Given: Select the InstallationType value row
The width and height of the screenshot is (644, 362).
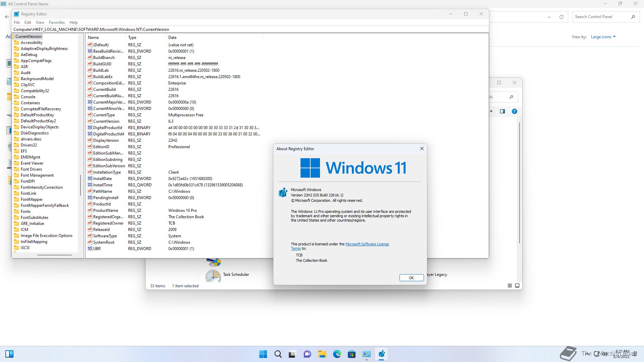Looking at the screenshot, I should [x=174, y=172].
